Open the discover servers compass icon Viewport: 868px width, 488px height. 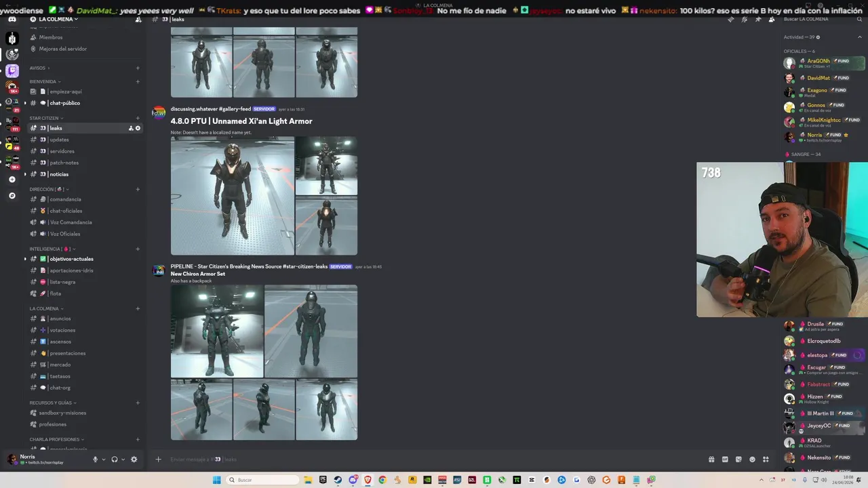(12, 195)
